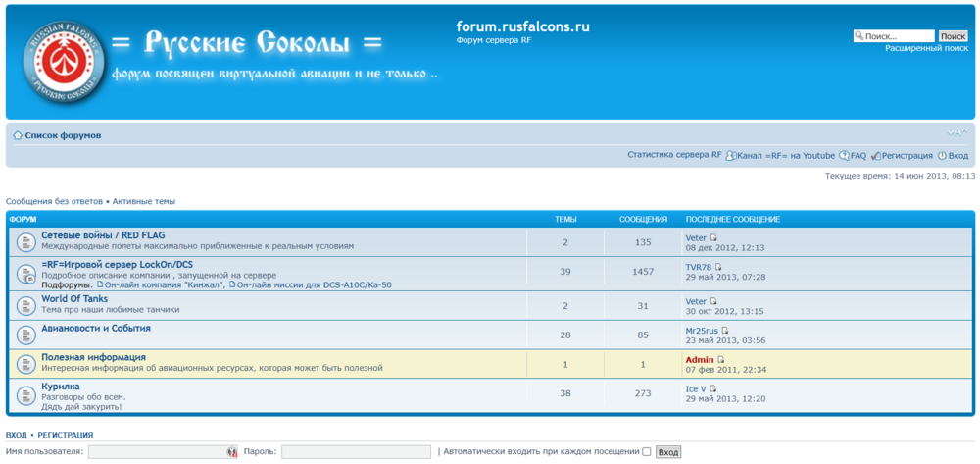
Task: Open the Авиановости и События forum
Action: tap(96, 328)
